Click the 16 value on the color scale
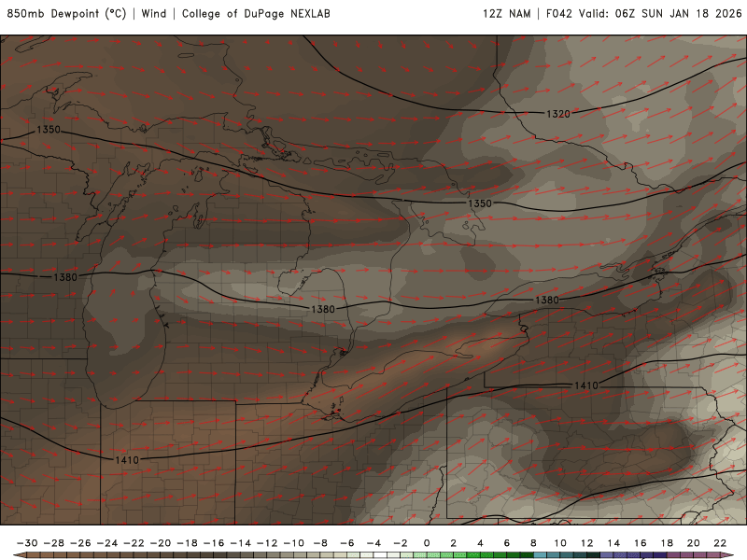This screenshot has width=747, height=560. point(641,543)
